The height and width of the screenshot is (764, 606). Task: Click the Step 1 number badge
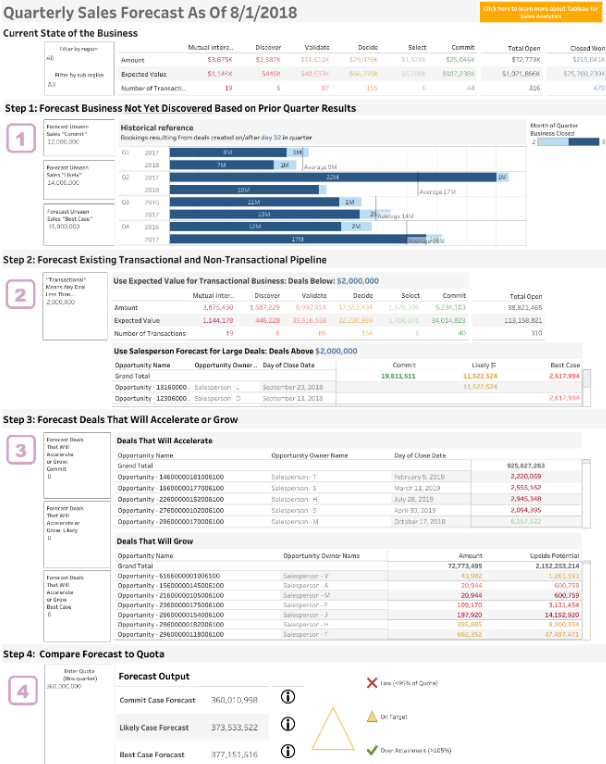coord(21,138)
